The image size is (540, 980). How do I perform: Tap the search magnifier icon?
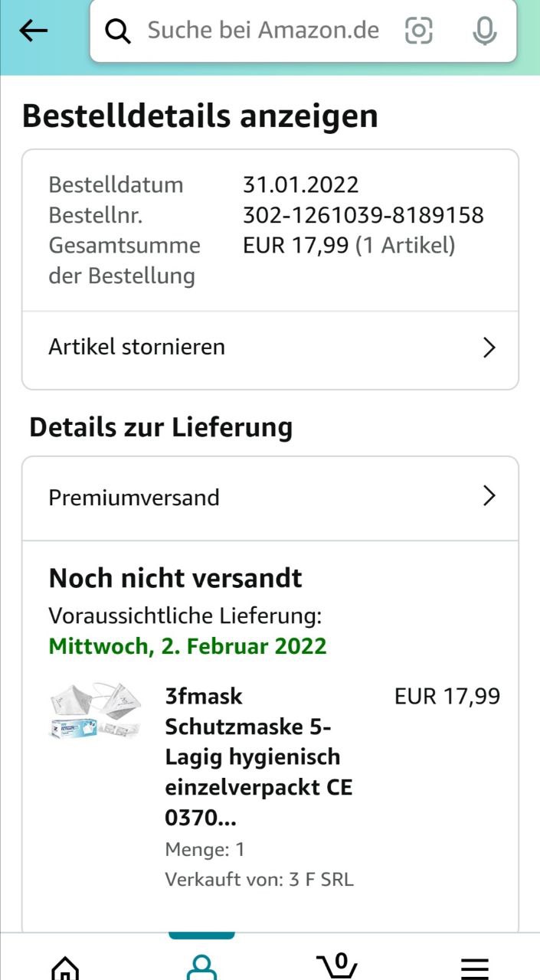[x=117, y=31]
